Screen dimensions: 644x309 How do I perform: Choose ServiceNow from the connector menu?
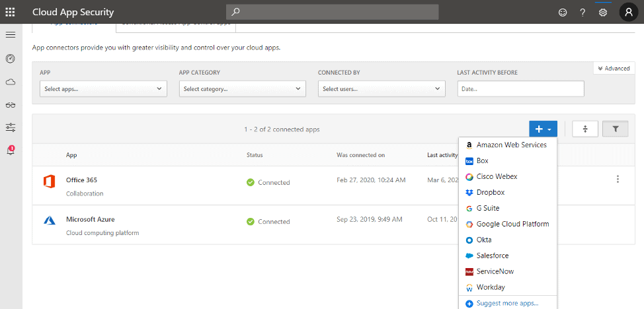(x=508, y=271)
